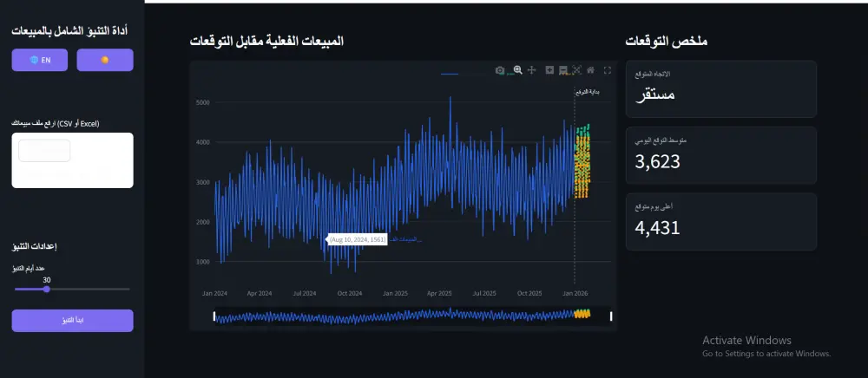Click the إعدادات التنبؤ settings heading
Image resolution: width=868 pixels, height=378 pixels.
point(35,246)
